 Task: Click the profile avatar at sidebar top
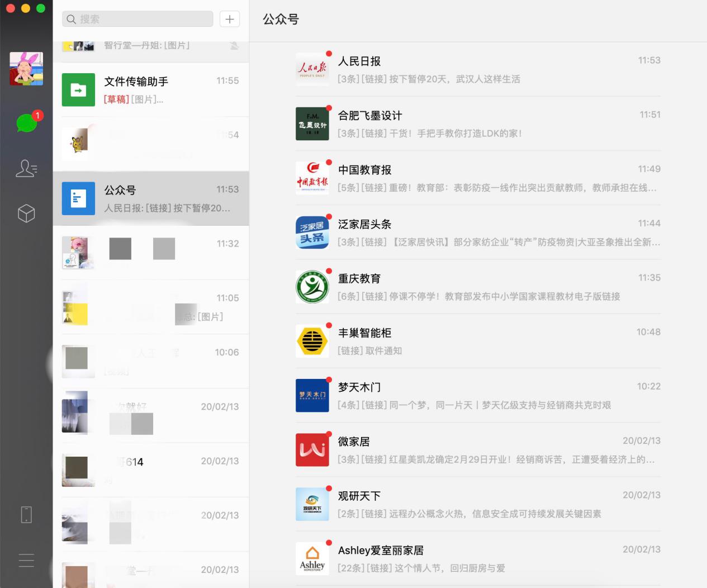26,68
